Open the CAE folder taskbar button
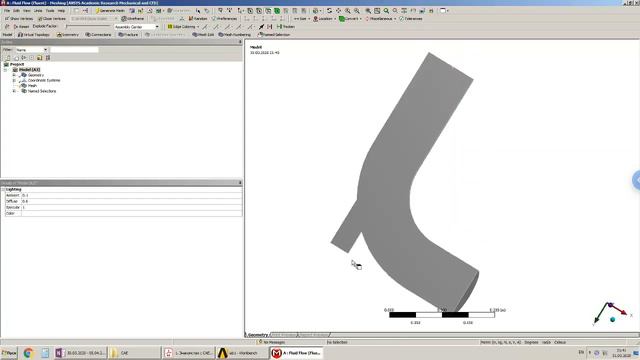640x360 pixels. [134, 353]
